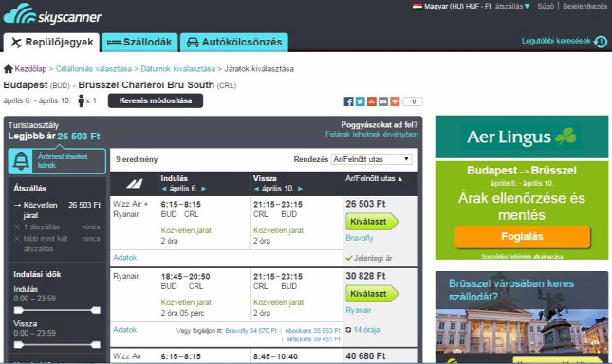Sort by Ár/Felnőtt utas column arrow
Viewport: 612px width, 364px height.
tap(400, 179)
